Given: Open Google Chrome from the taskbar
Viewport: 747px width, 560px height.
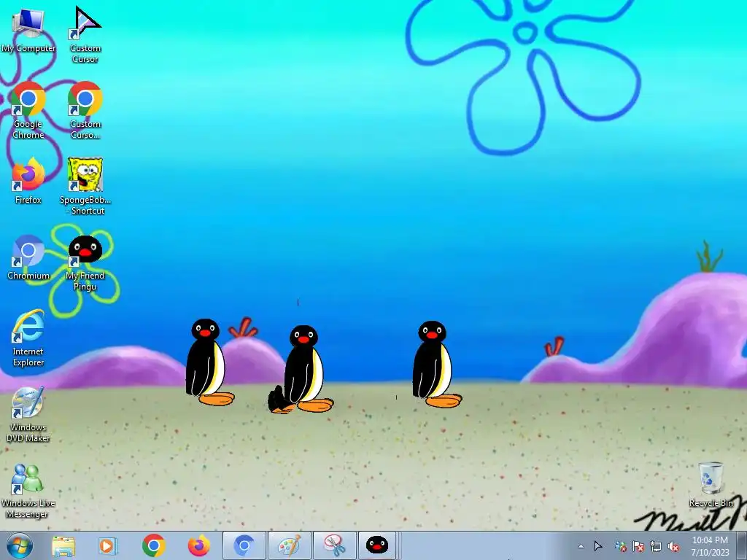Looking at the screenshot, I should click(x=153, y=545).
